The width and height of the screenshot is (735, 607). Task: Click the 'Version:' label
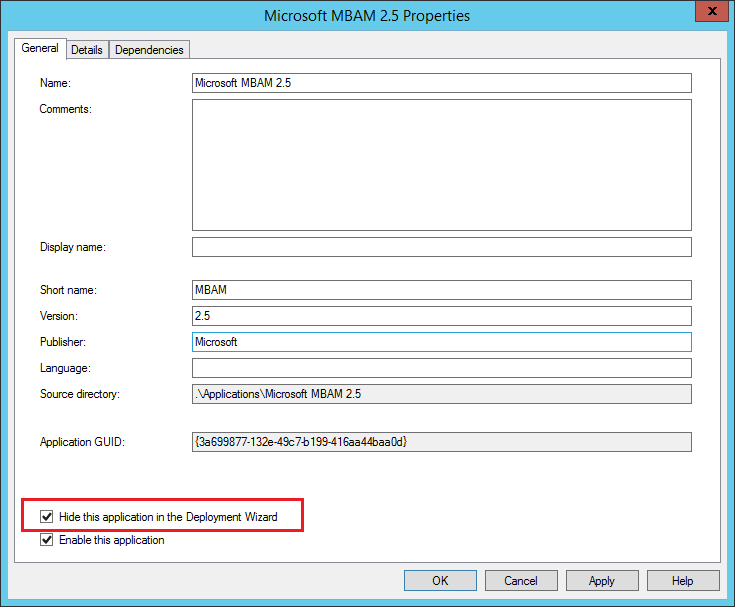[x=59, y=316]
